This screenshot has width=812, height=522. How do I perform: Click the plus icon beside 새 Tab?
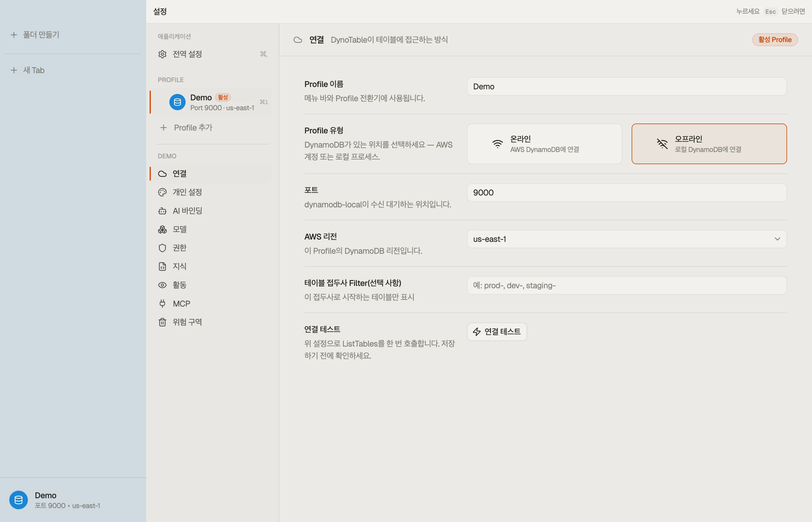click(14, 70)
